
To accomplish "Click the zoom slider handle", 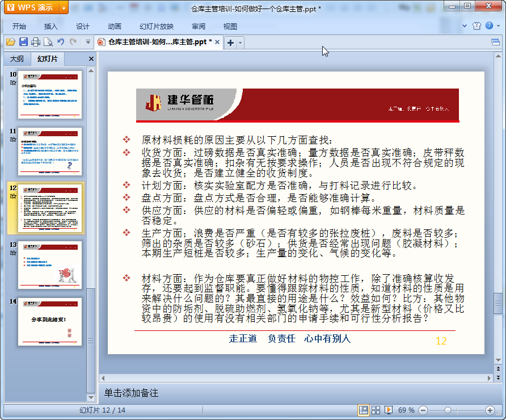I will (448, 410).
